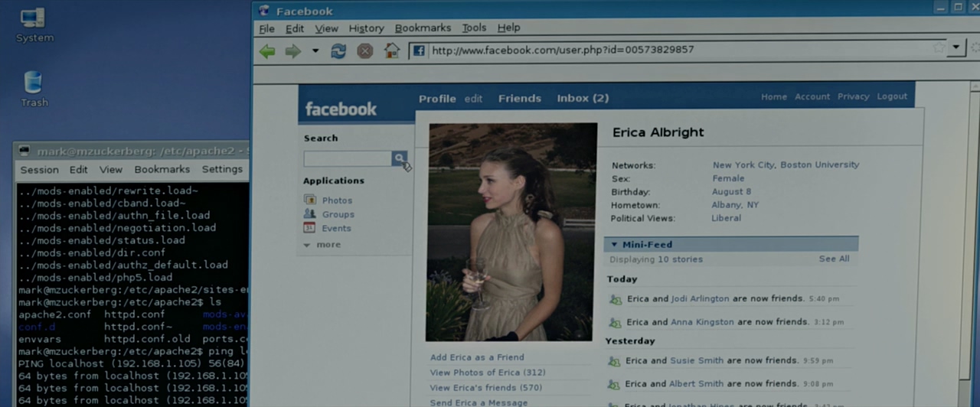Click Add Erica as a Friend
This screenshot has width=980, height=407.
pos(477,357)
